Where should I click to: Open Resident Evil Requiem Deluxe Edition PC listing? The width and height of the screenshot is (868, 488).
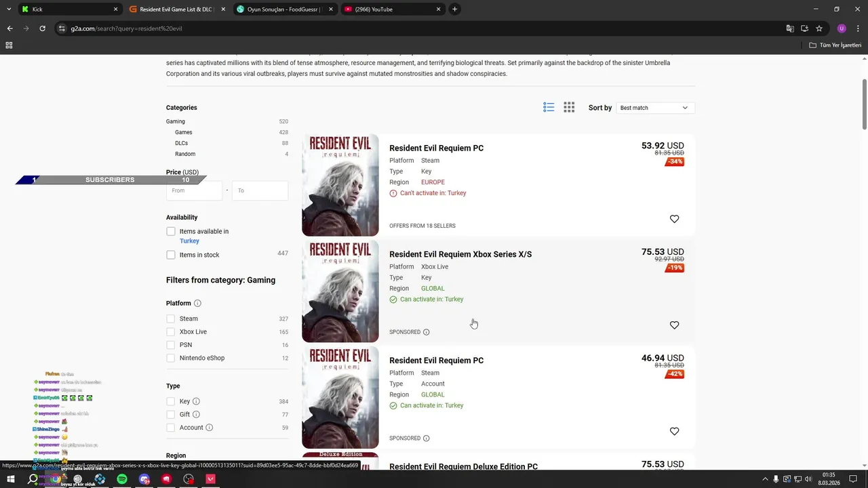463,467
